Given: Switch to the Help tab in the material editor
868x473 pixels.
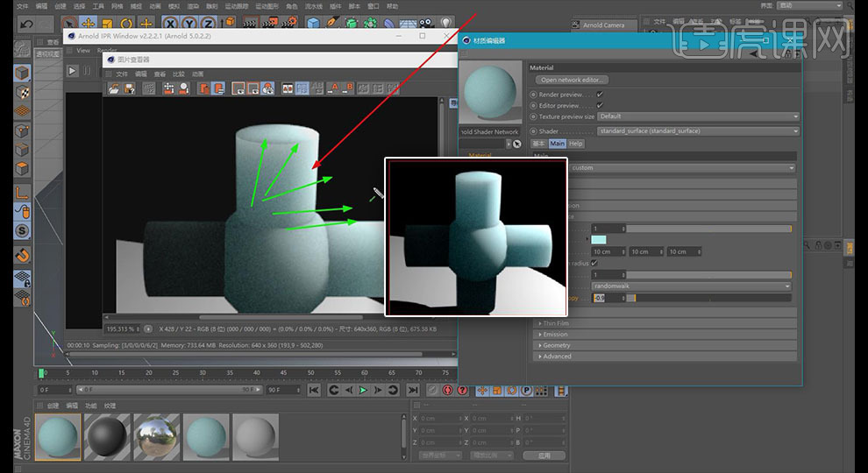Looking at the screenshot, I should pos(575,144).
